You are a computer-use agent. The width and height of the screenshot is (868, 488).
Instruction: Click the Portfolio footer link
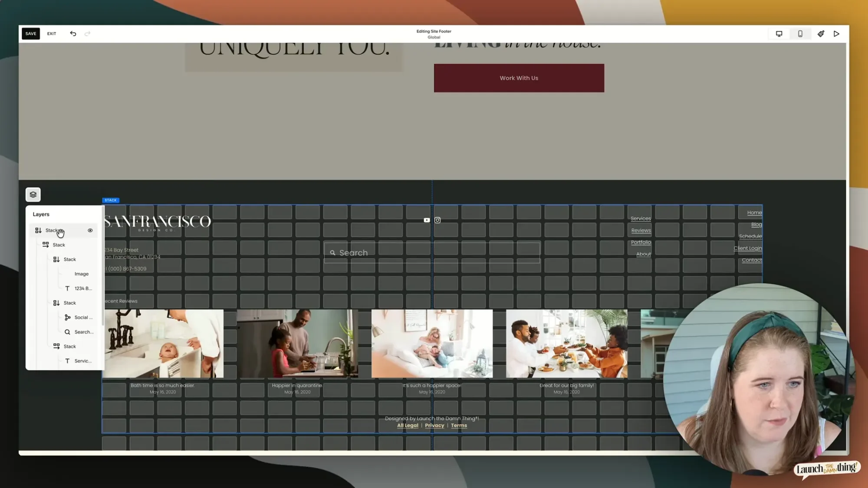tap(641, 242)
